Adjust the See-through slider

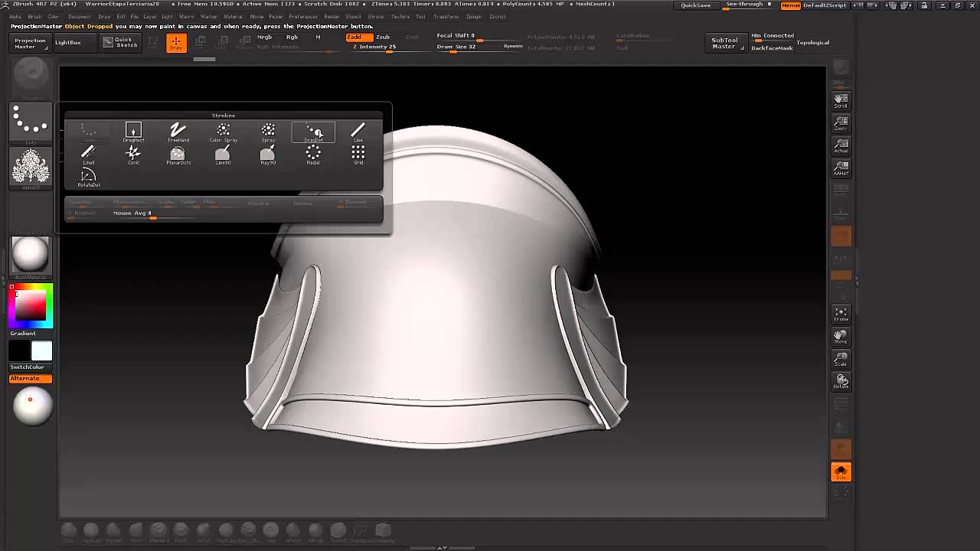[748, 5]
